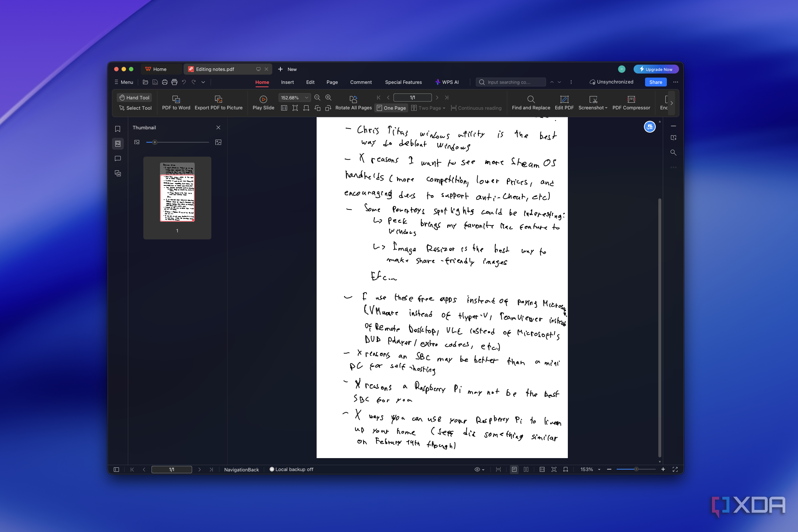Open the Special Features tab
This screenshot has height=532, width=798.
point(403,82)
